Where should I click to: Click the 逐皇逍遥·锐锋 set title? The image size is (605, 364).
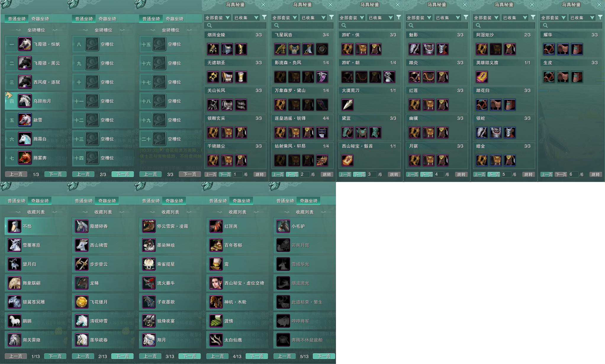[x=290, y=118]
